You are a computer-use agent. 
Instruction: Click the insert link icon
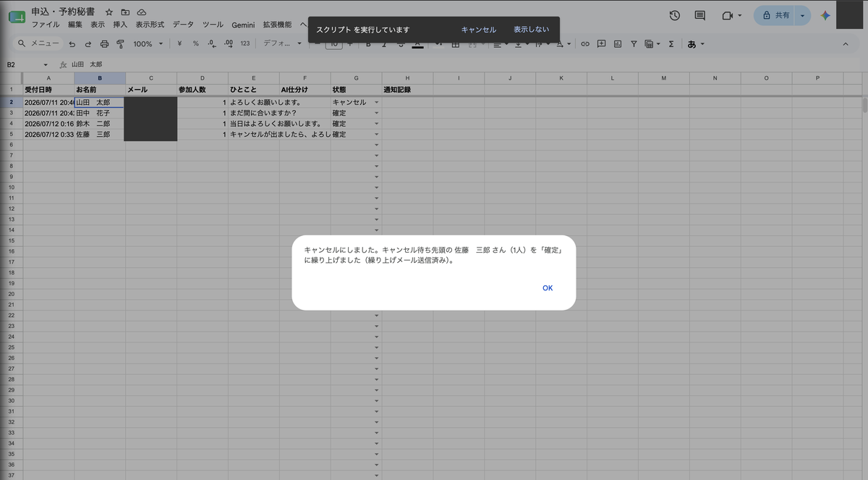[585, 44]
